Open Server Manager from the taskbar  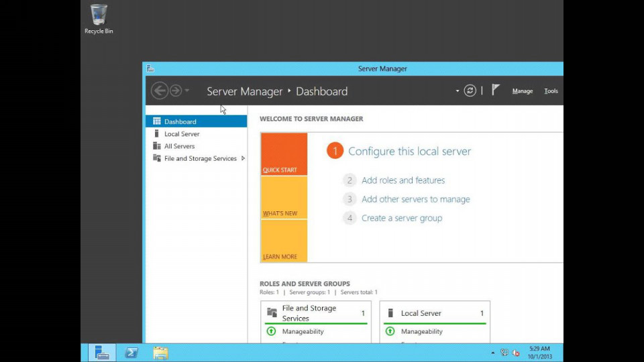[x=102, y=353]
